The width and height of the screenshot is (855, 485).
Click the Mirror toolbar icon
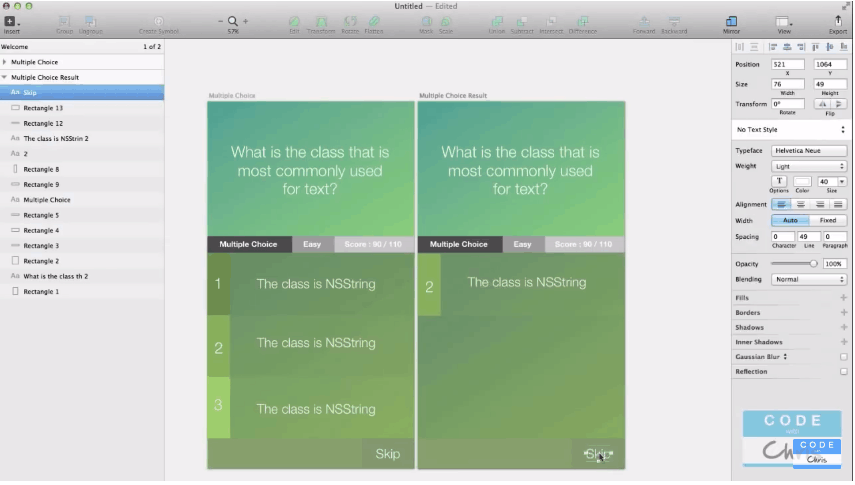(x=732, y=22)
